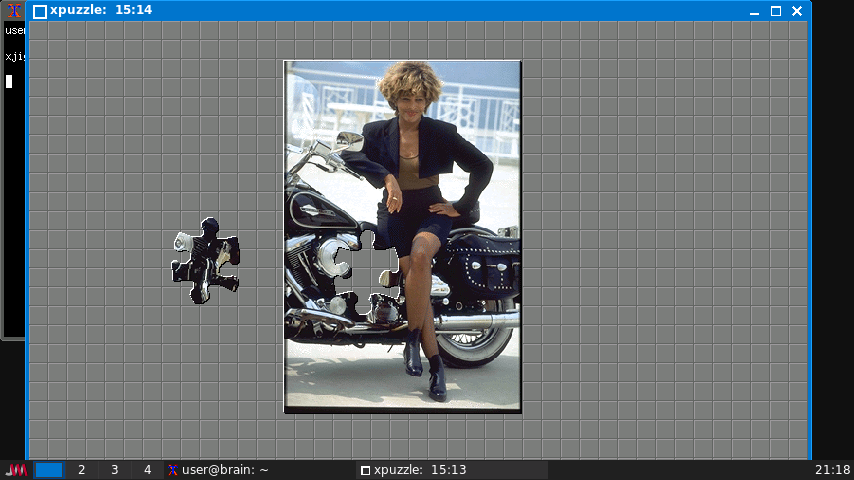Click the xpuzzle window menu icon
Image resolution: width=854 pixels, height=480 pixels.
(x=40, y=11)
